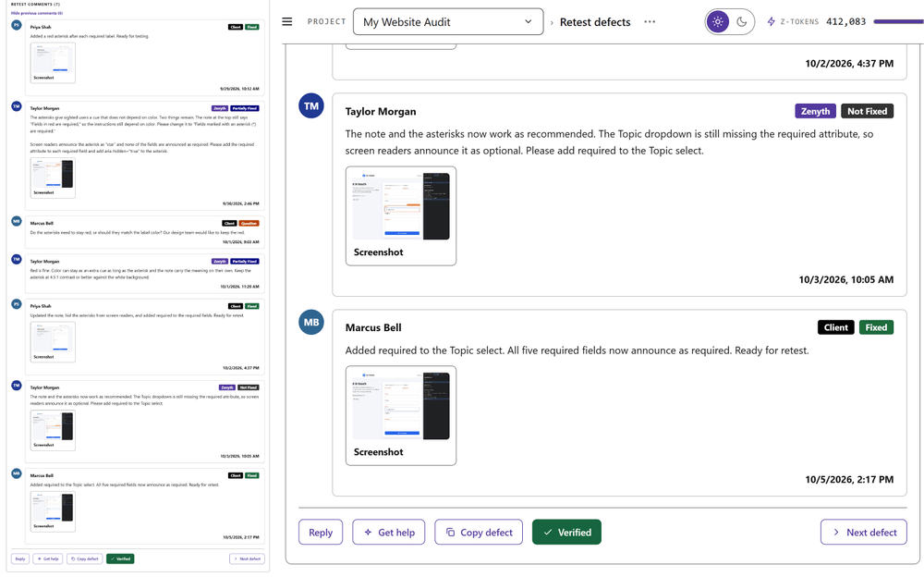This screenshot has height=577, width=924.
Task: Click the small Verified button in the overview panel
Action: tap(120, 559)
